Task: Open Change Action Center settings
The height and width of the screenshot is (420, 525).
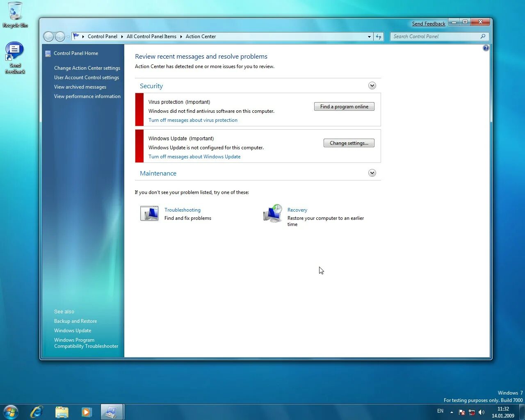Action: tap(87, 68)
